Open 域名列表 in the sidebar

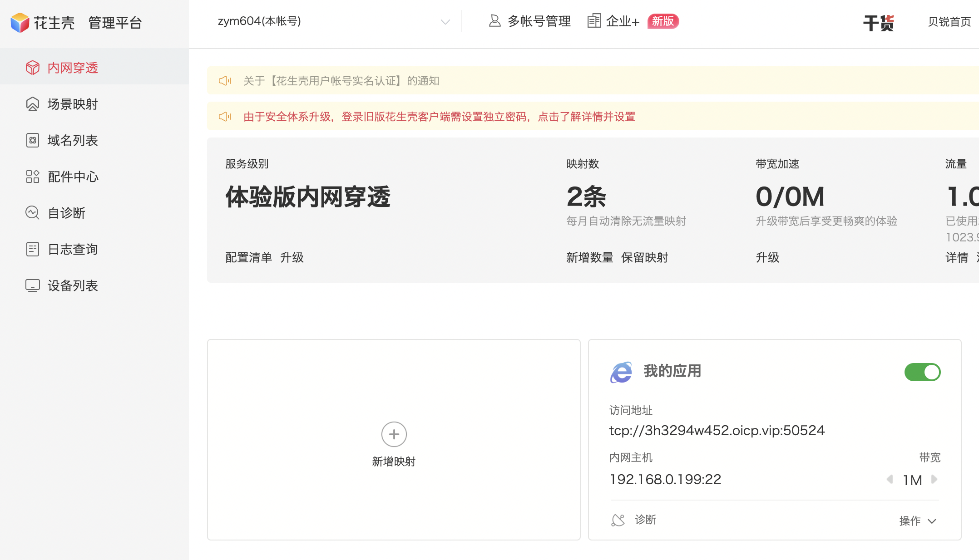pyautogui.click(x=73, y=140)
